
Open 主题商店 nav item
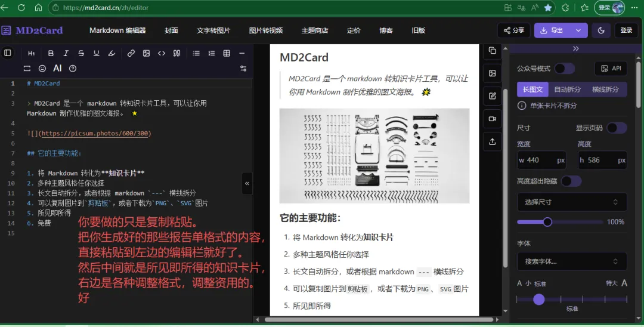[315, 30]
